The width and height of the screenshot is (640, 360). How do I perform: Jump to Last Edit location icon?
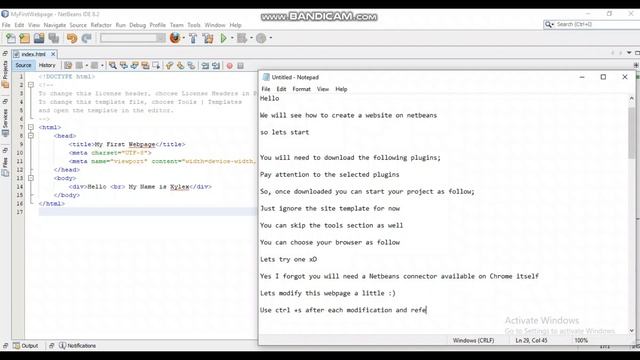(68, 65)
